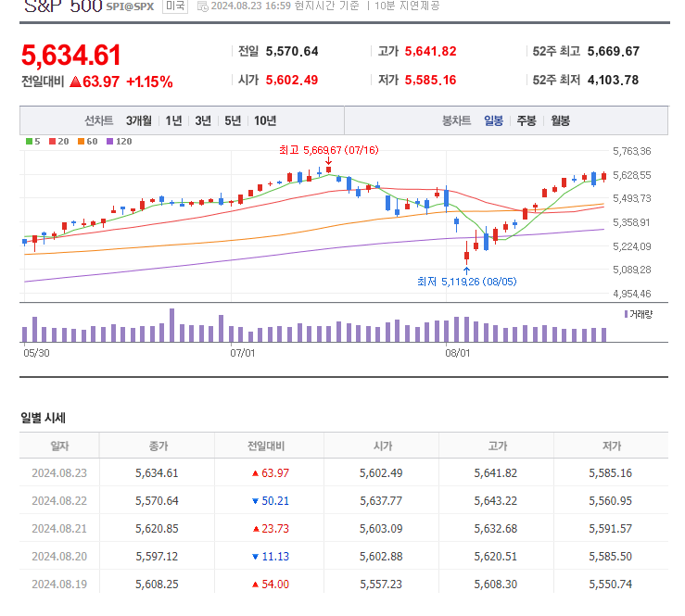Click the 08/01 date axis label
This screenshot has width=685, height=616.
(x=457, y=353)
